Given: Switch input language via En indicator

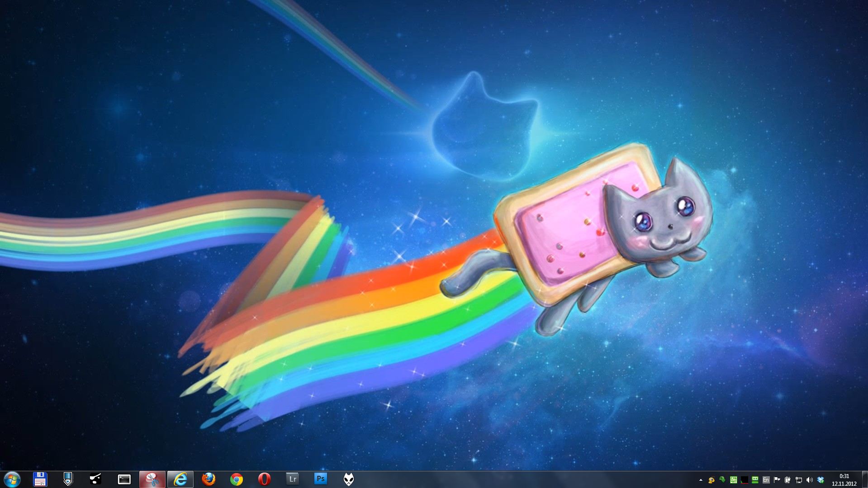Looking at the screenshot, I should coord(766,480).
